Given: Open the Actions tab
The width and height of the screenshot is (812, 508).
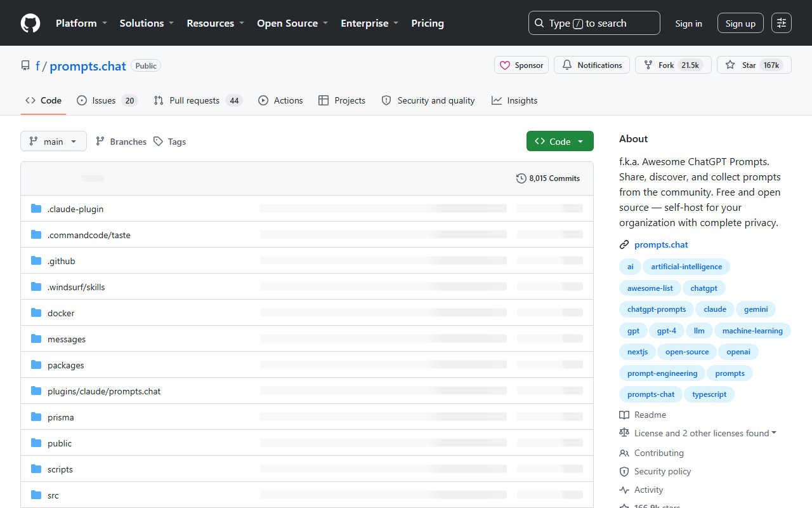Looking at the screenshot, I should [280, 100].
